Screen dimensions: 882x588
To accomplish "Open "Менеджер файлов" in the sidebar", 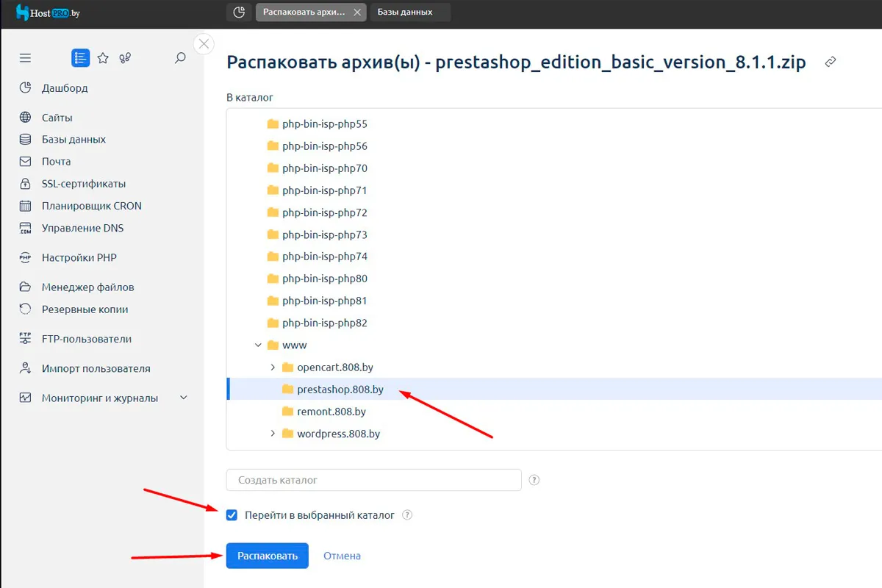I will (x=88, y=287).
